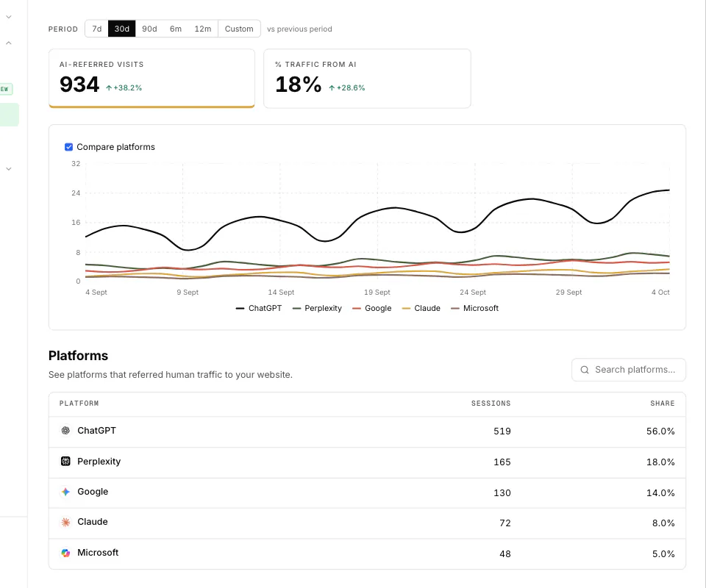Toggle Perplexity series in chart legend

[x=317, y=308]
